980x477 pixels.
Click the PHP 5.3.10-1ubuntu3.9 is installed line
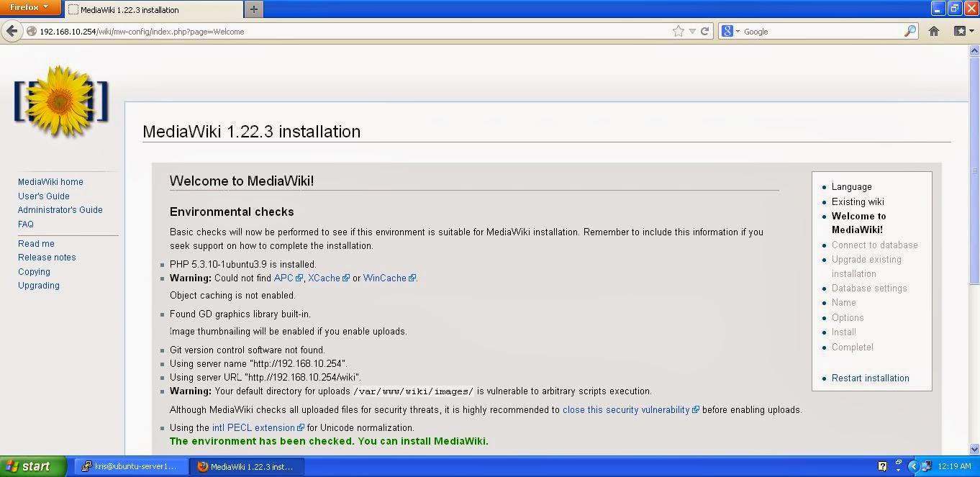242,264
